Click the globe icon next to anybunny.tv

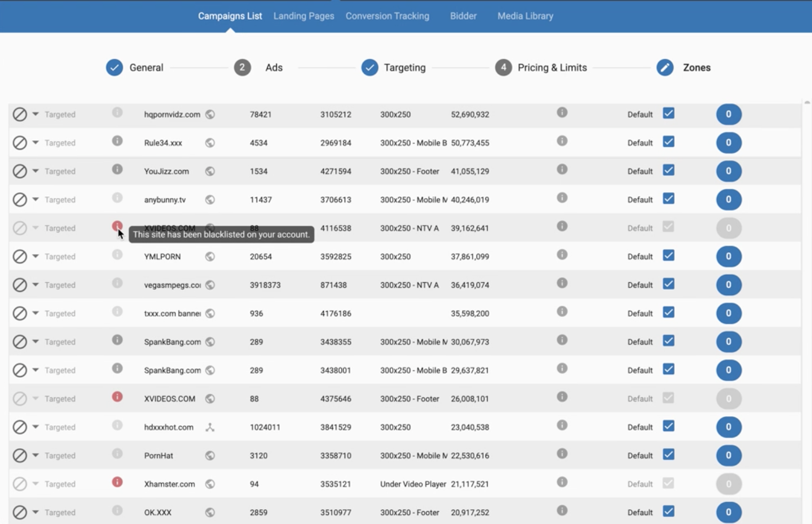[210, 200]
